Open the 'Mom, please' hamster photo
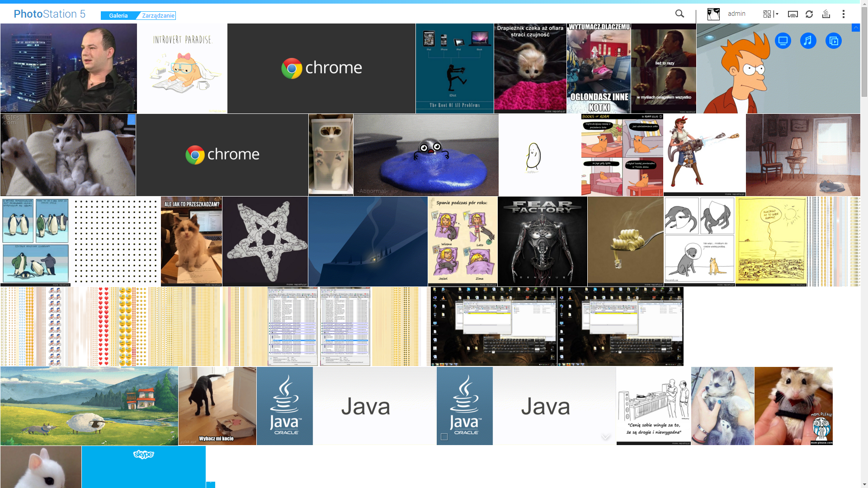 tap(793, 406)
